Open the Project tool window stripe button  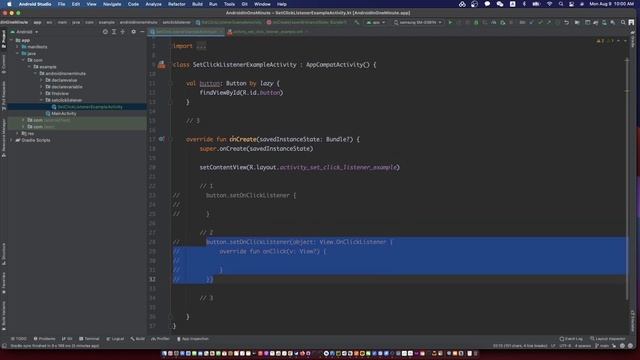[4, 39]
